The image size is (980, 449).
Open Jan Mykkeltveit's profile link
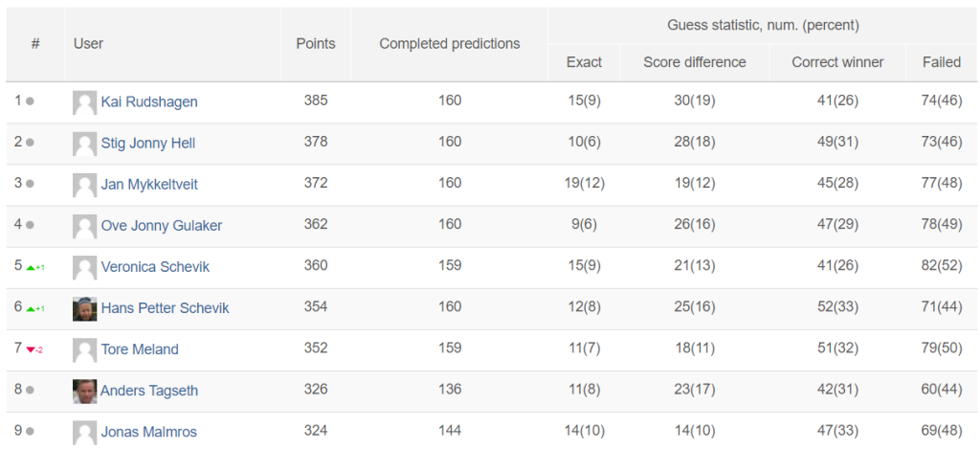click(x=149, y=185)
